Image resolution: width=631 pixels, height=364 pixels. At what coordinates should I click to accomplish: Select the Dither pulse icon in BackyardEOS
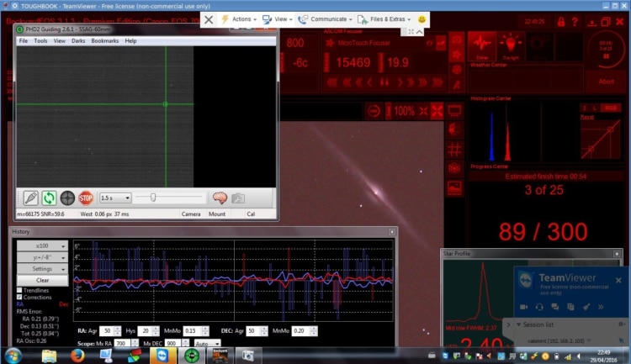tap(482, 47)
